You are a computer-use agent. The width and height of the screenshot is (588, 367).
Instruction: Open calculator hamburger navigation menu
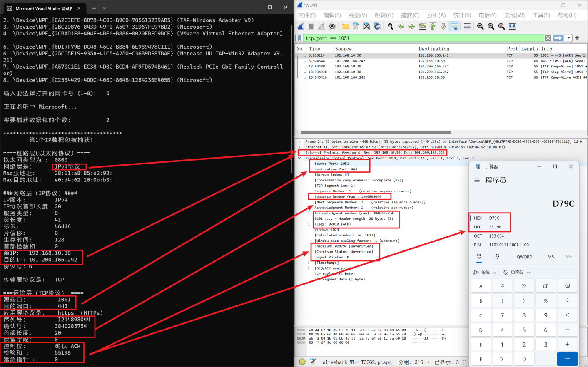pos(477,180)
